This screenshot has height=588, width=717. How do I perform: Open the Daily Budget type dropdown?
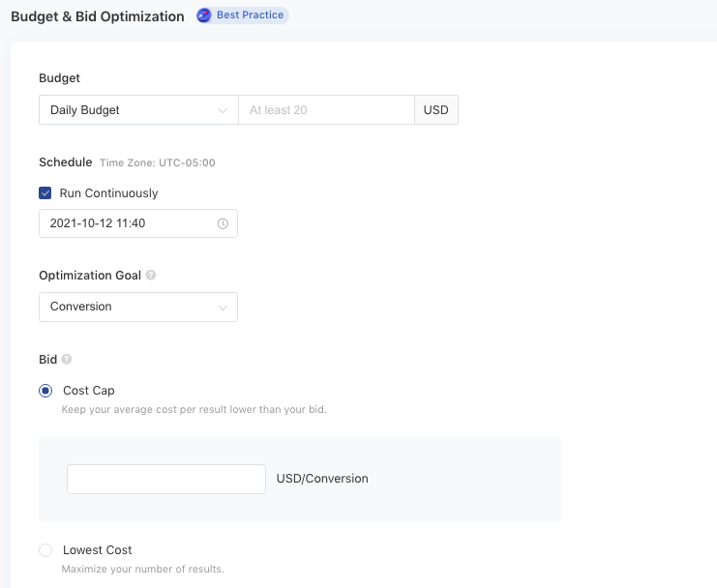pos(138,109)
